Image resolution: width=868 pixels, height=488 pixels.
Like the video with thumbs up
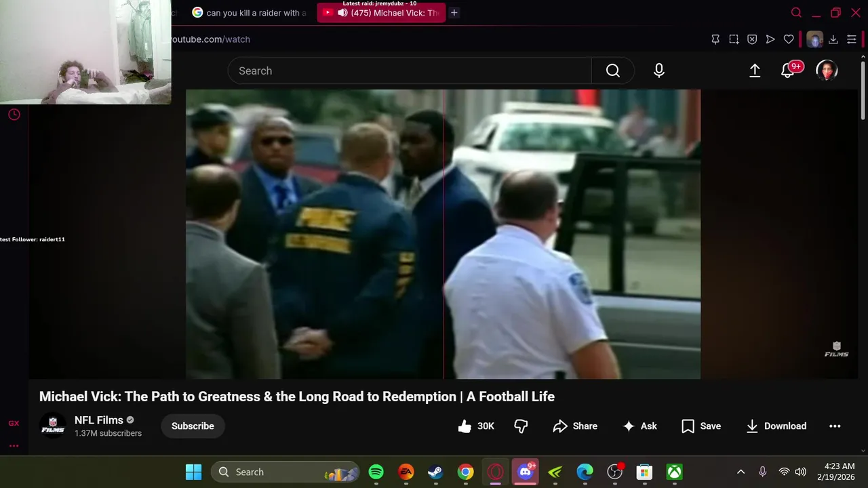click(476, 426)
